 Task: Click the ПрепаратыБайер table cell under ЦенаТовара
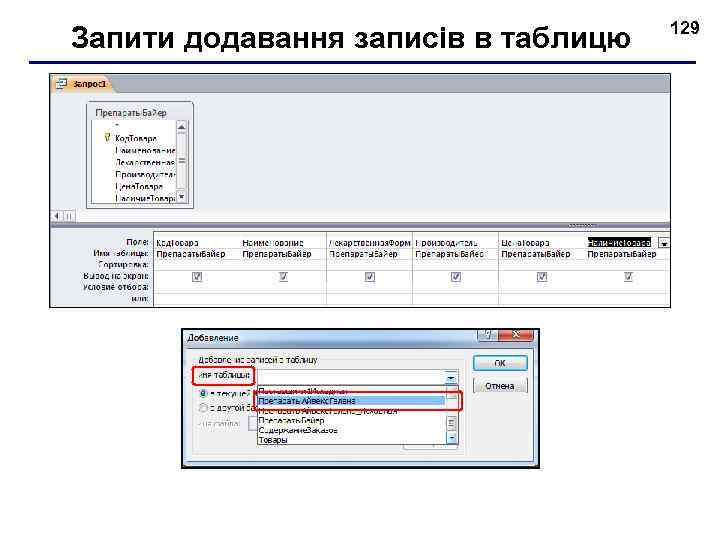(x=541, y=254)
